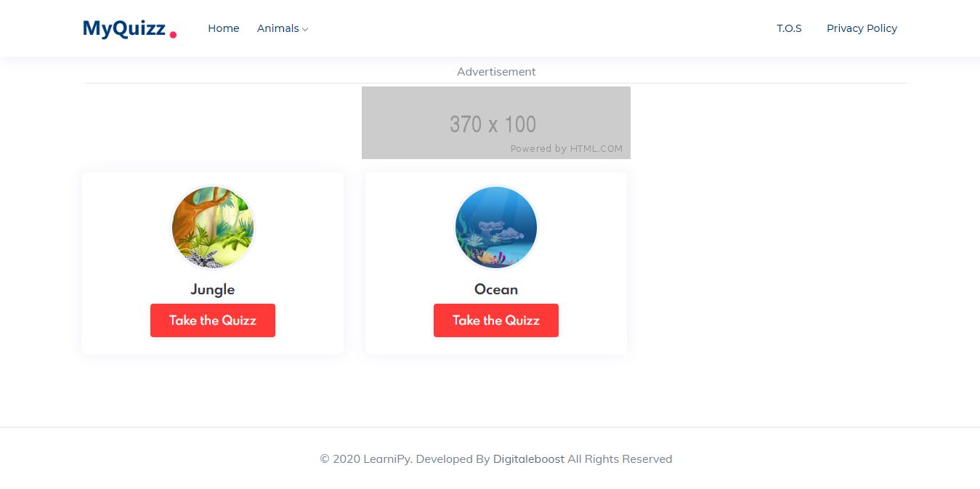This screenshot has width=980, height=489.
Task: Click the Advertisement label
Action: (496, 72)
